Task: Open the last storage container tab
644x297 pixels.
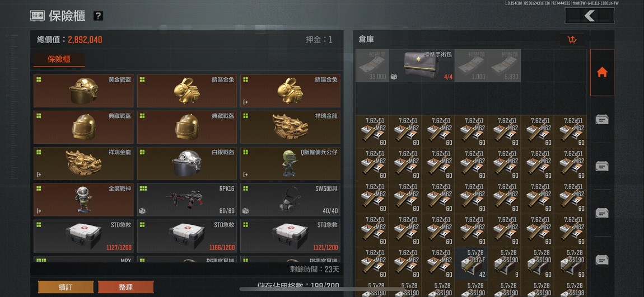Action: click(x=602, y=260)
